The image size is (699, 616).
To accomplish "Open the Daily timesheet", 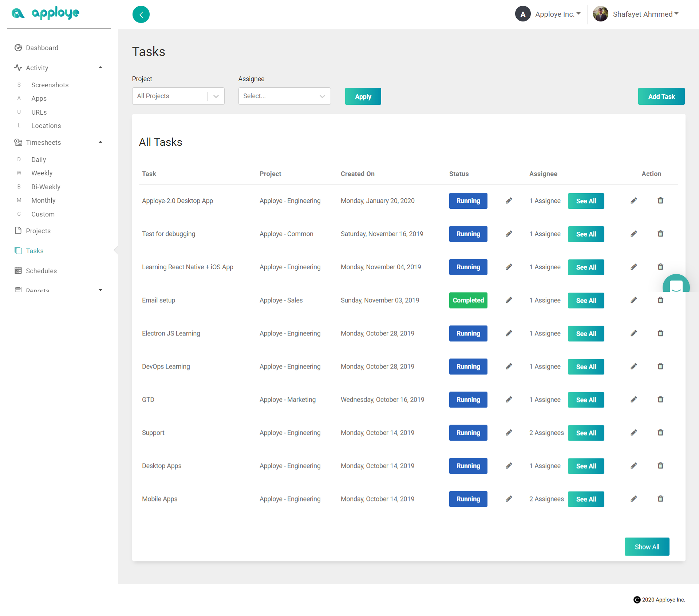I will tap(39, 160).
